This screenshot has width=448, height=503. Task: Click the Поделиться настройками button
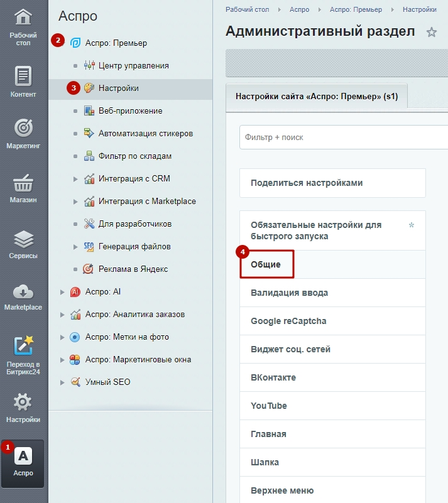[333, 183]
